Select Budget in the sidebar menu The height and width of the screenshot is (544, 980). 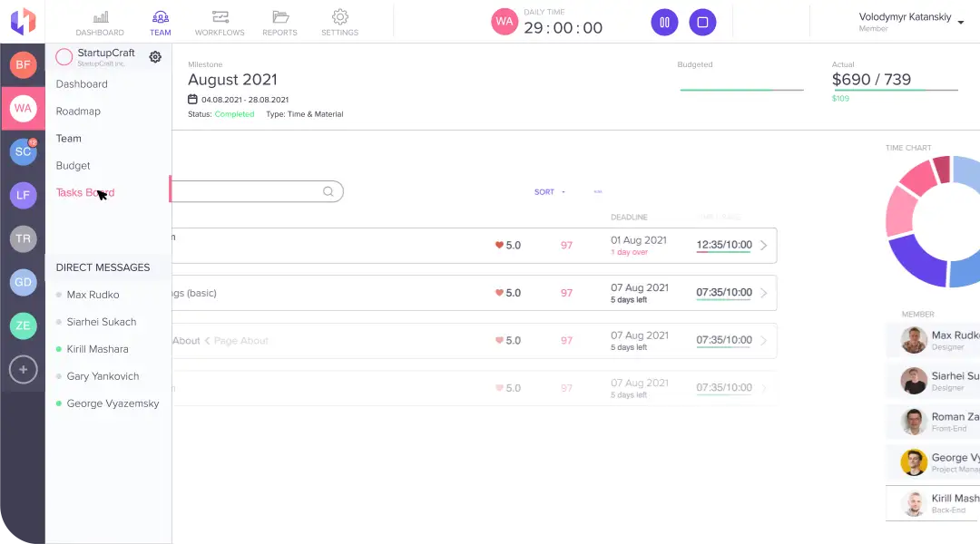click(73, 166)
